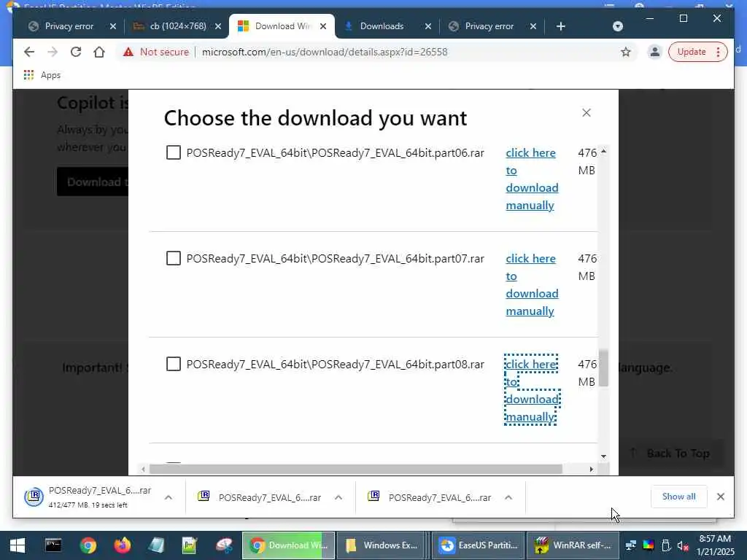The image size is (747, 560).
Task: Click manual download link for part08.rar
Action: 532,391
